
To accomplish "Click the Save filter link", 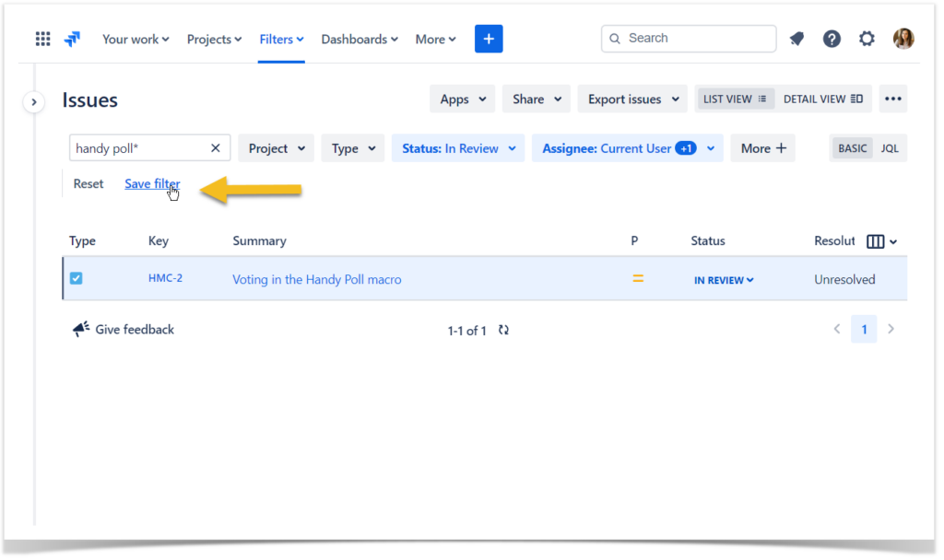I will (x=152, y=184).
